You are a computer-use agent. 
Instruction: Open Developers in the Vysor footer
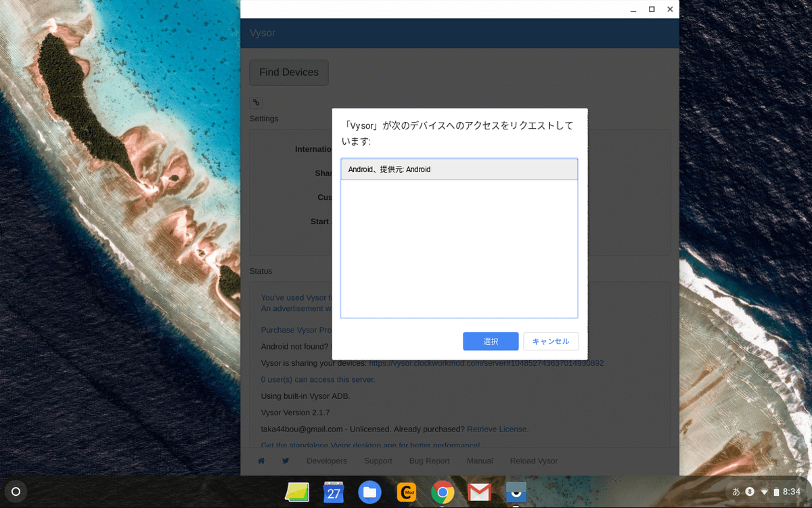[327, 461]
